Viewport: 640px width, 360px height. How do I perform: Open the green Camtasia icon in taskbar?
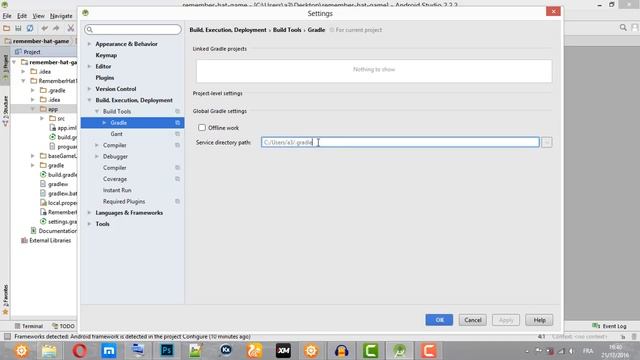(370, 351)
